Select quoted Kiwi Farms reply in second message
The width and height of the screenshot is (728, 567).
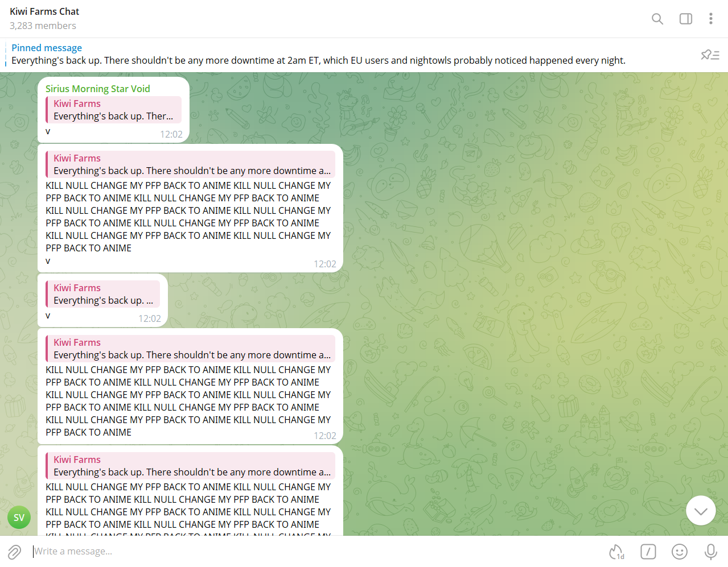pyautogui.click(x=191, y=164)
